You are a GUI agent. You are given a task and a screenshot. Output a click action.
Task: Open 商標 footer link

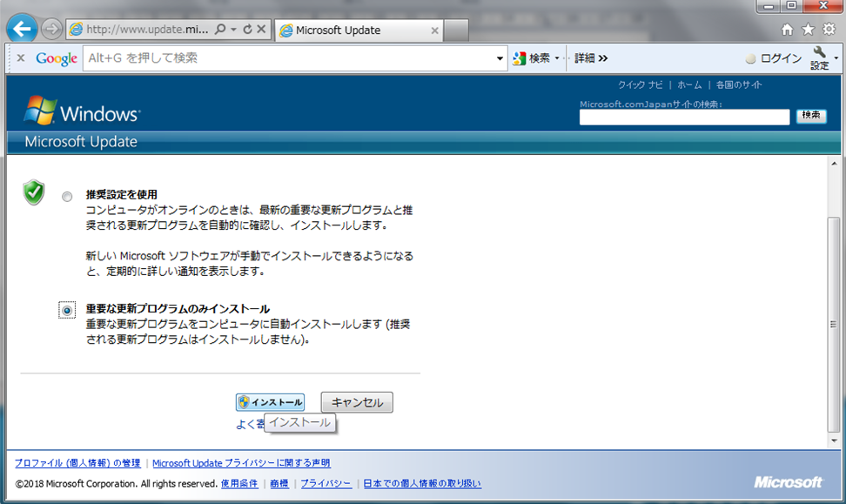279,483
